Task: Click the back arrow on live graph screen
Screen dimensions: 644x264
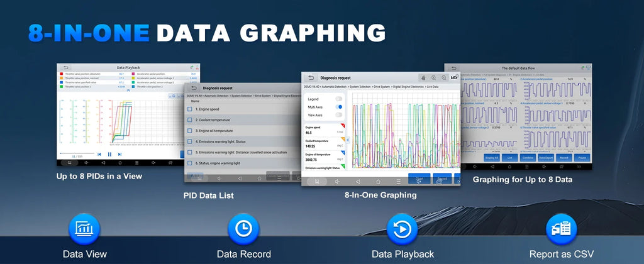Action: click(x=311, y=77)
